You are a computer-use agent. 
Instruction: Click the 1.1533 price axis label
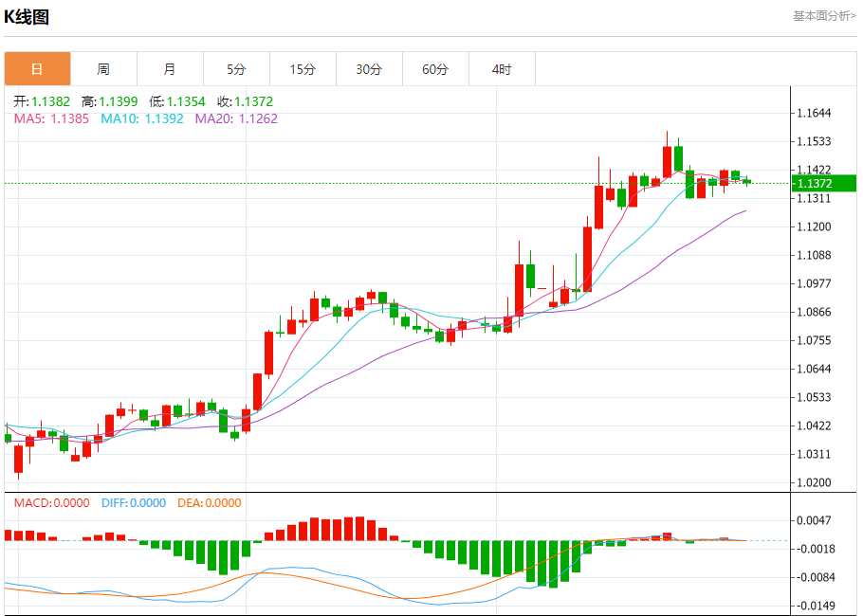(814, 141)
